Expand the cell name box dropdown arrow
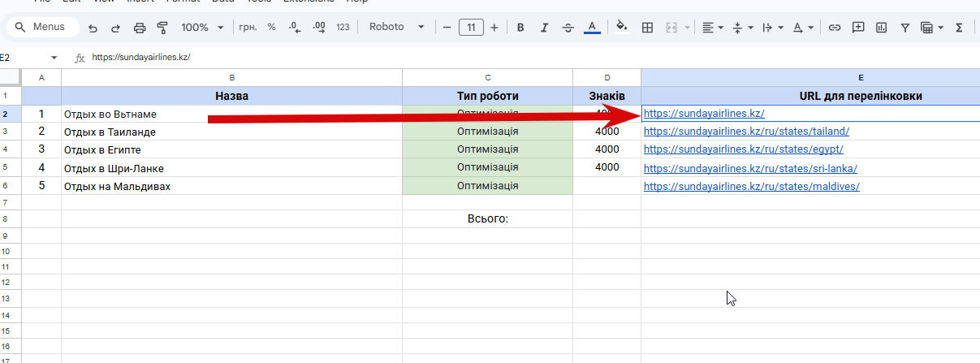The width and height of the screenshot is (980, 363). coord(54,58)
